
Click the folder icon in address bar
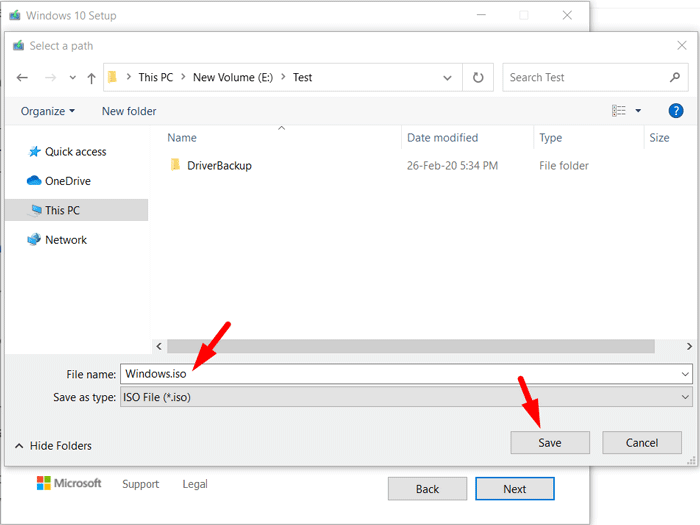point(112,77)
